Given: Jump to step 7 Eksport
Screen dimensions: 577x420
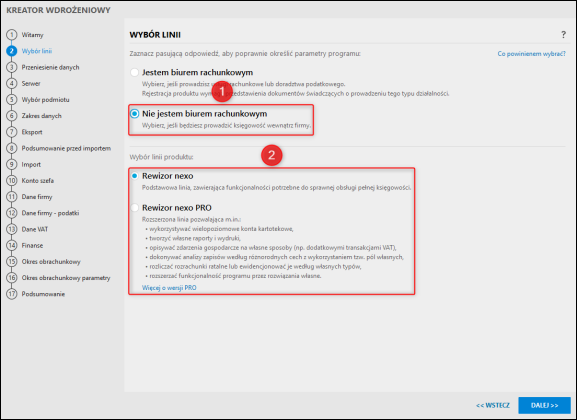Looking at the screenshot, I should tap(25, 132).
